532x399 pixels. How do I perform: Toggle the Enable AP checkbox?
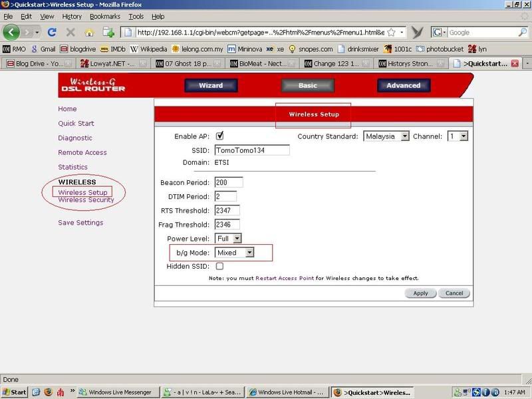220,136
